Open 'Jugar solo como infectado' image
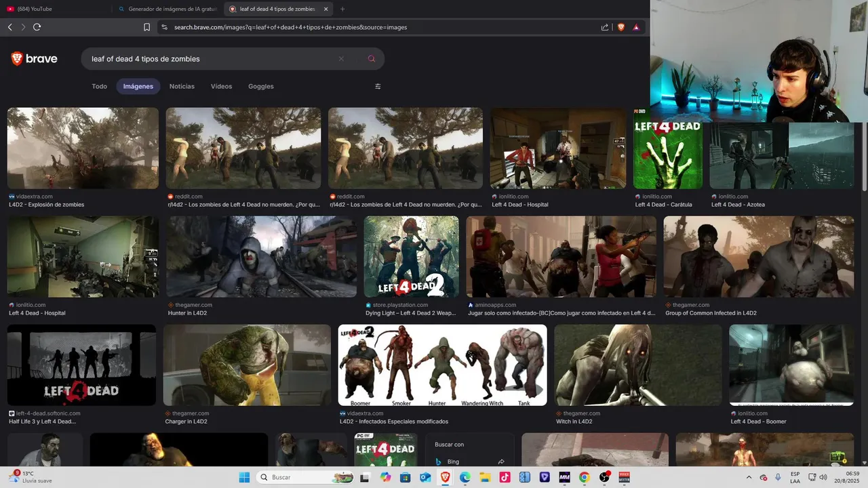The width and height of the screenshot is (868, 488). 561,256
